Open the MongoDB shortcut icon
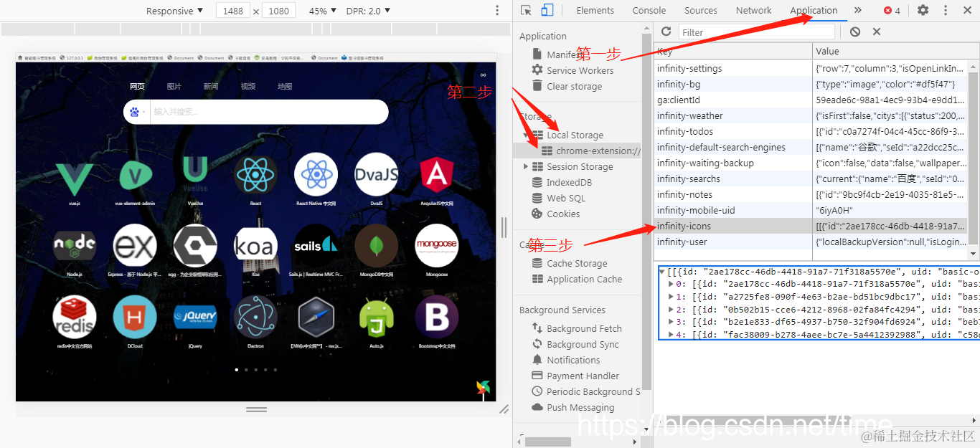Viewport: 980px width, 448px height. click(x=377, y=246)
